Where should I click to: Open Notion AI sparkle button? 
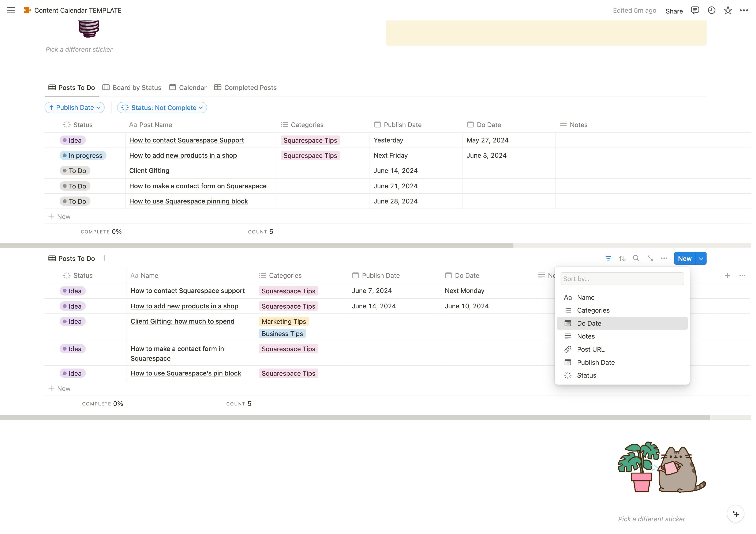pos(736,514)
